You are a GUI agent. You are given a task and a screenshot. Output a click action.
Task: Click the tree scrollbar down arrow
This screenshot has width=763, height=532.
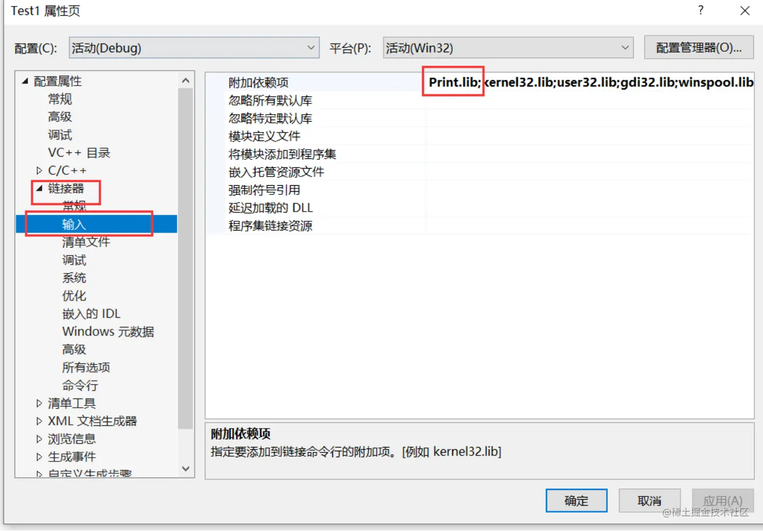(x=186, y=469)
